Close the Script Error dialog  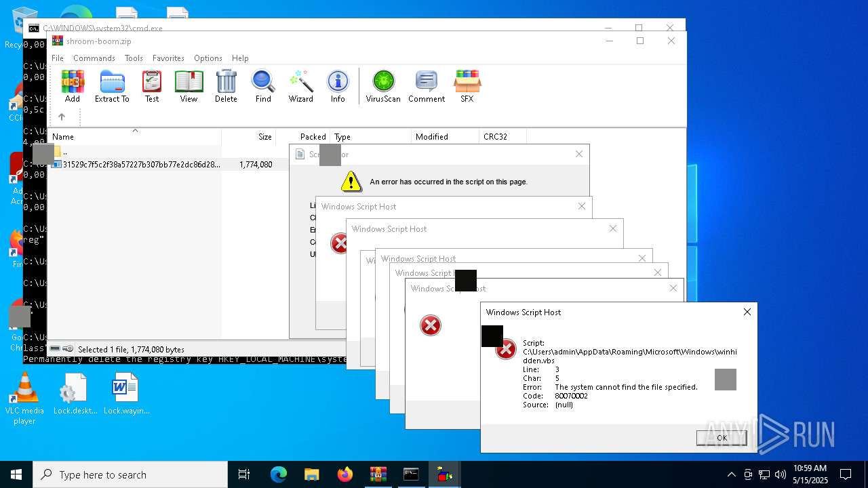click(x=579, y=154)
